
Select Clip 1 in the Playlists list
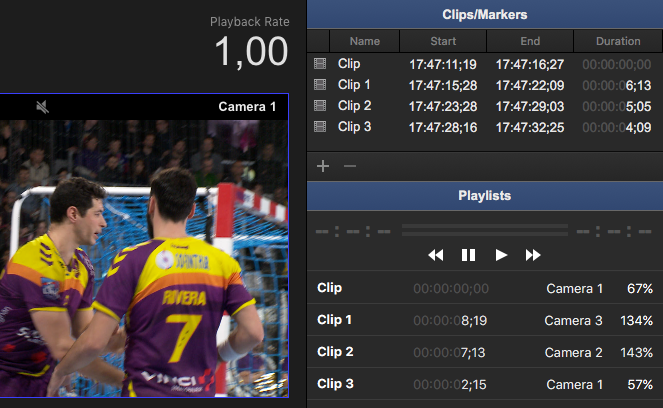(x=335, y=320)
